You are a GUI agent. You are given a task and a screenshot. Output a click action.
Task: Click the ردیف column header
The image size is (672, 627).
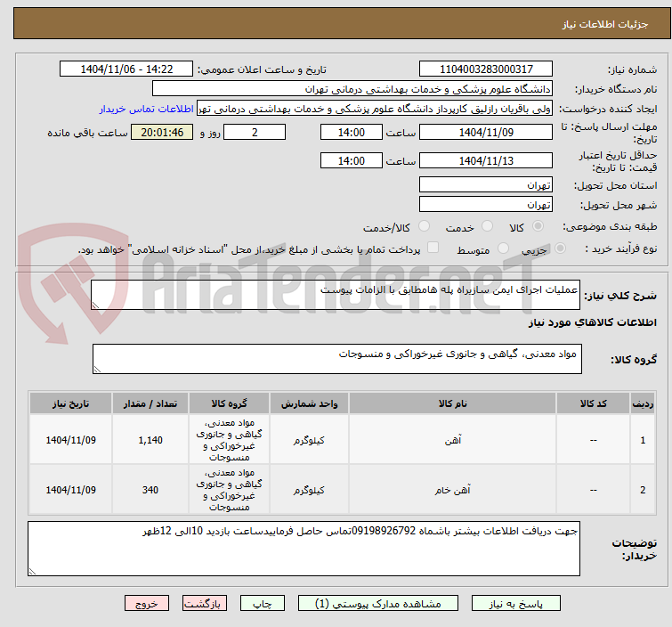point(643,403)
